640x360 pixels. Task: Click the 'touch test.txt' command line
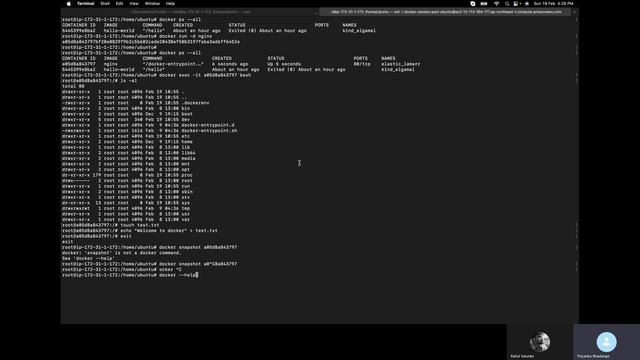tap(111, 225)
